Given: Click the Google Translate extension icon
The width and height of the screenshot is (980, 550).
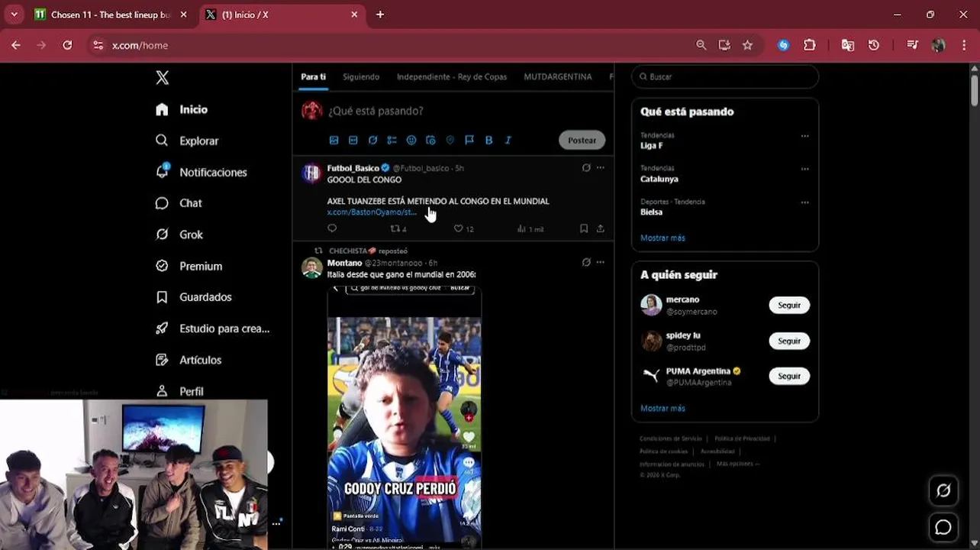Looking at the screenshot, I should pyautogui.click(x=847, y=45).
